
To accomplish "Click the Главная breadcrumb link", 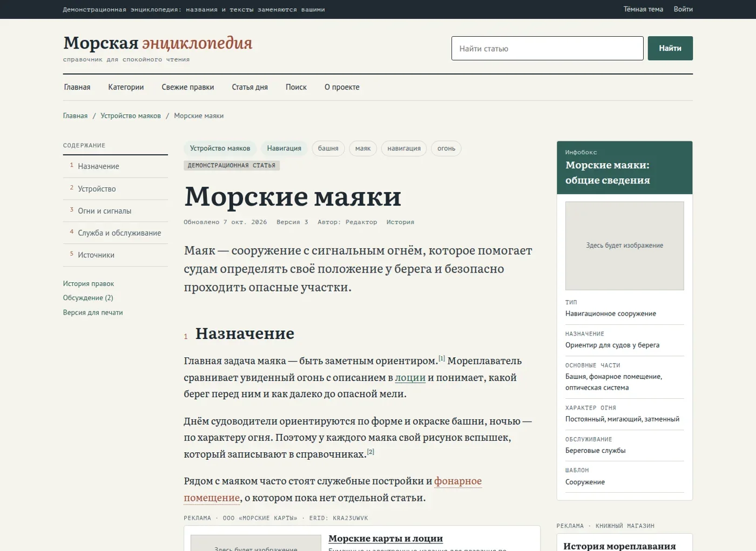I will pos(75,115).
